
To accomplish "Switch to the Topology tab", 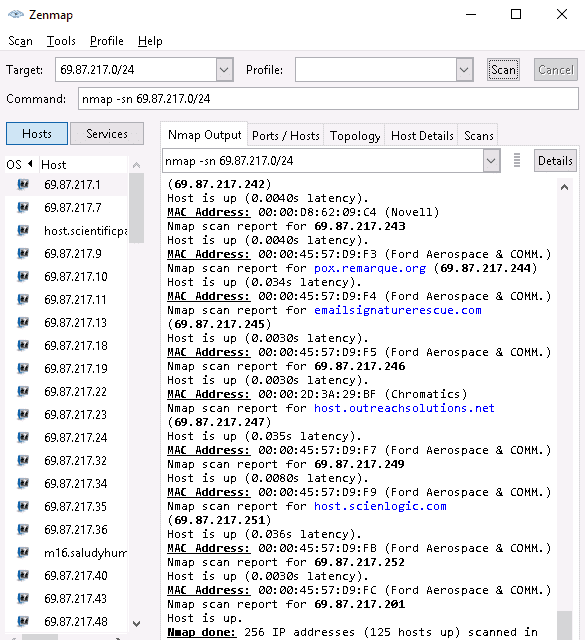I will [355, 136].
